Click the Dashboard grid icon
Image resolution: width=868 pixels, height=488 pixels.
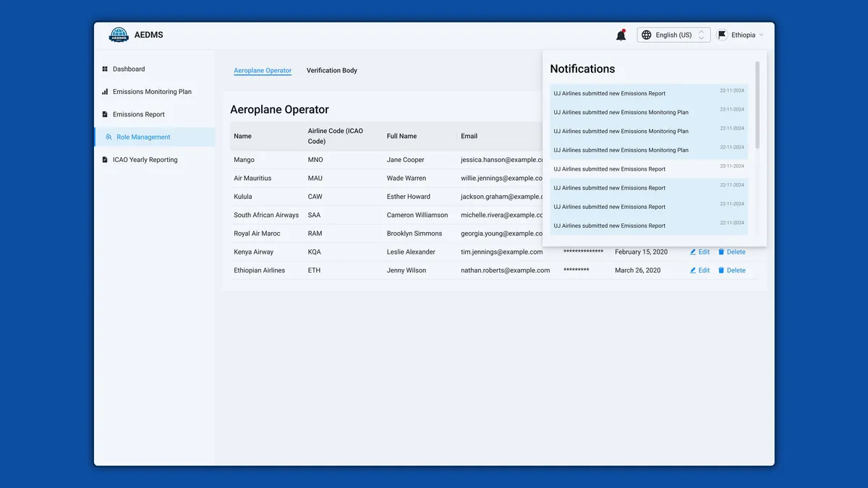coord(105,69)
